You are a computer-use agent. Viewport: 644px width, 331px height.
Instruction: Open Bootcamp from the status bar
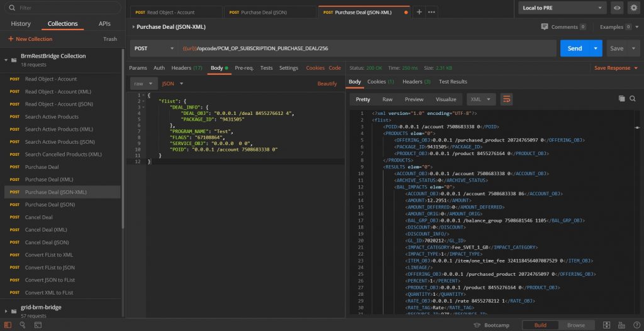(x=491, y=325)
